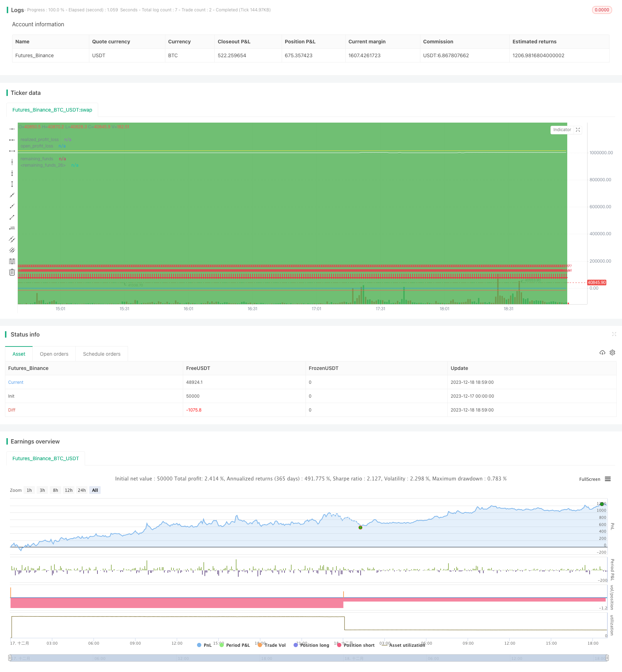Screen dimensions: 622x672
Task: Select the horizontal segment drawing tool
Action: point(12,150)
